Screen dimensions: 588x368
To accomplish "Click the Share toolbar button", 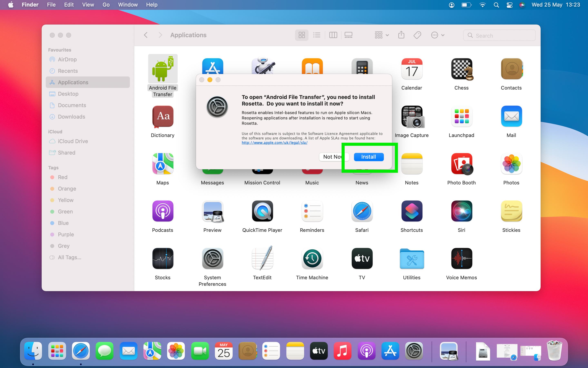I will pos(401,35).
